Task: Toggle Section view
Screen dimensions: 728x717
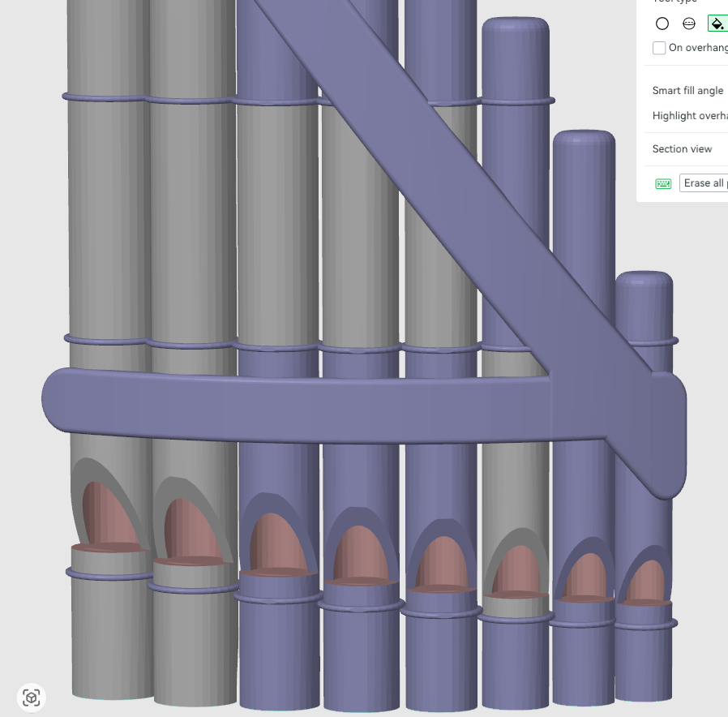Action: pyautogui.click(x=682, y=148)
